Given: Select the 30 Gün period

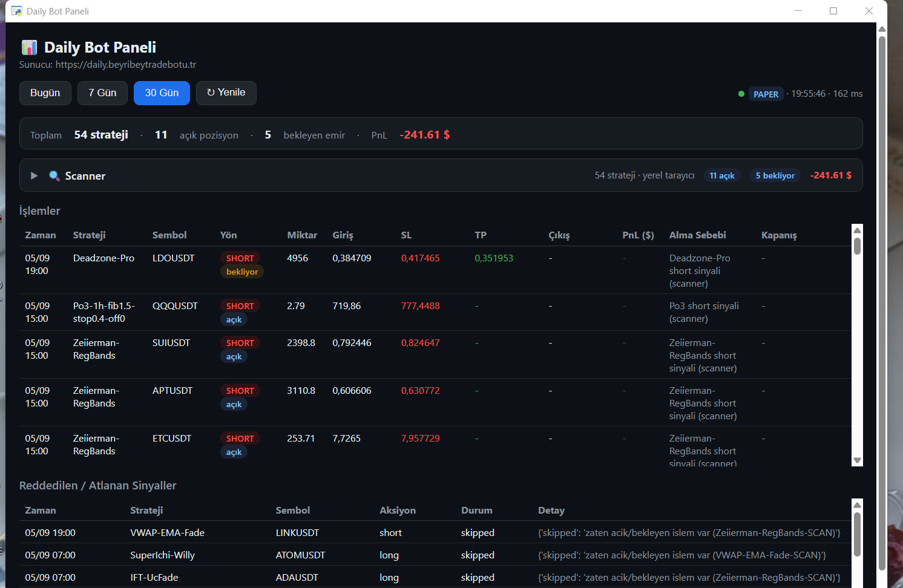Looking at the screenshot, I should [x=162, y=93].
